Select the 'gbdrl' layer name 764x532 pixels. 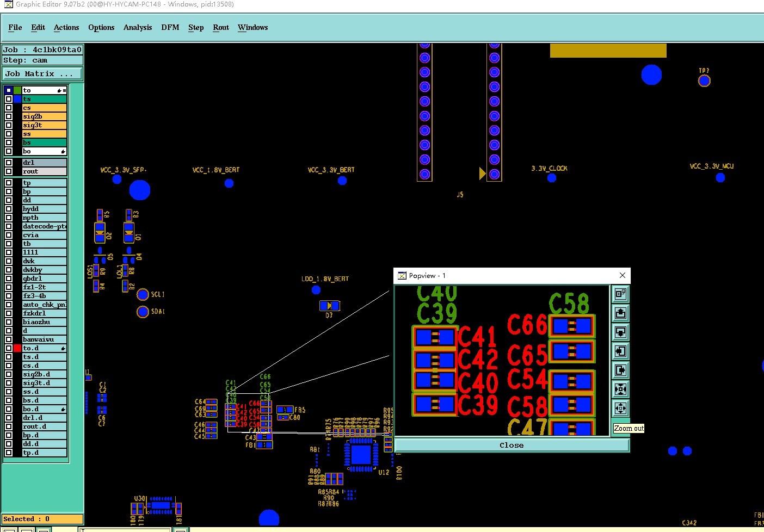click(44, 279)
